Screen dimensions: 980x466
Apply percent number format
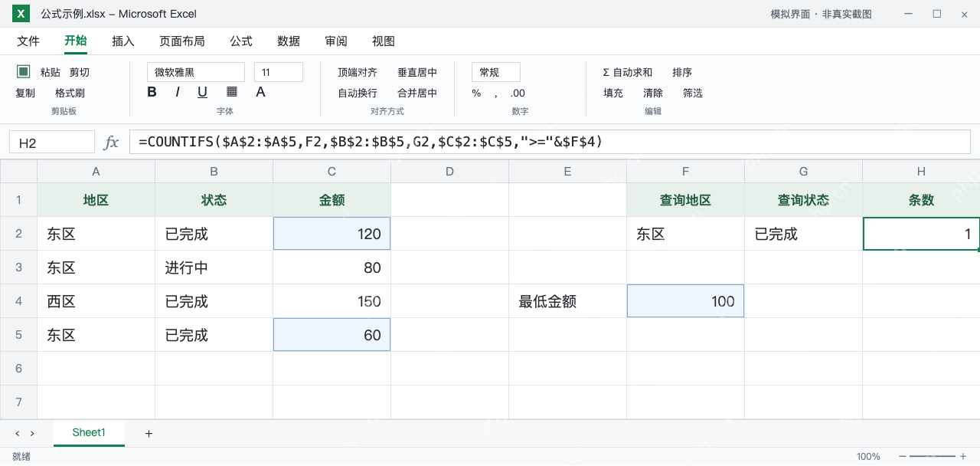tap(476, 93)
